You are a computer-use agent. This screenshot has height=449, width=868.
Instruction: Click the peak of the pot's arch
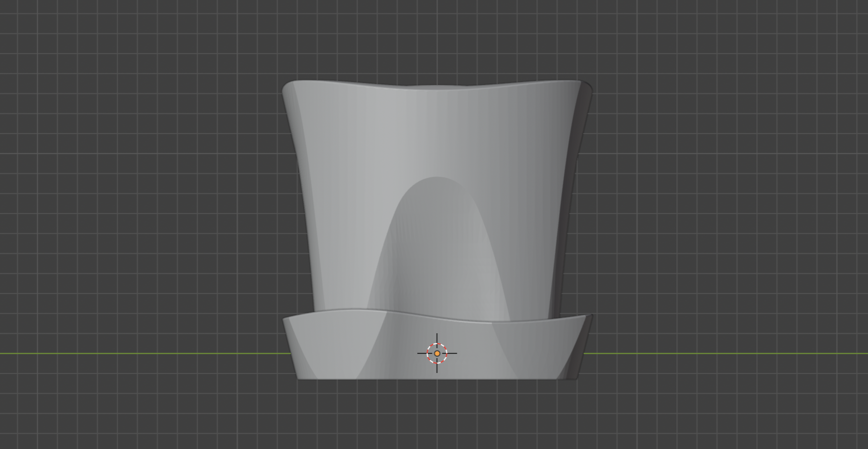437,178
